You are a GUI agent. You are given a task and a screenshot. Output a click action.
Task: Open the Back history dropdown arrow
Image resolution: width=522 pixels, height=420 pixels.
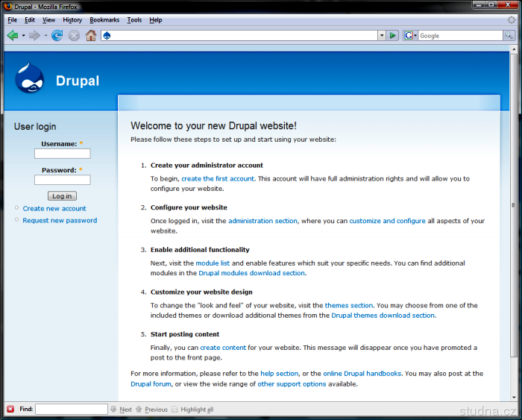tap(23, 35)
